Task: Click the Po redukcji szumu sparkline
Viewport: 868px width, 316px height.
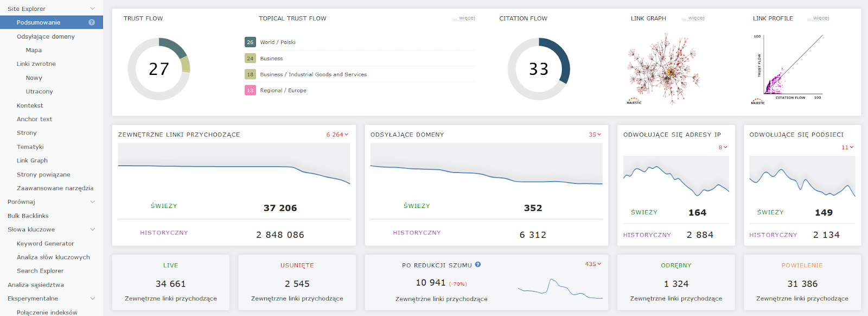Action: click(560, 289)
